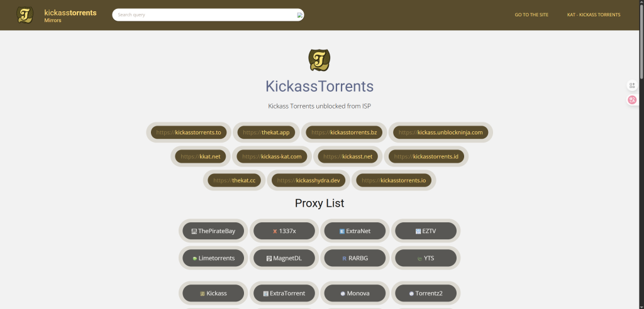This screenshot has height=309, width=644.
Task: Open the 1337x proxy
Action: [284, 231]
